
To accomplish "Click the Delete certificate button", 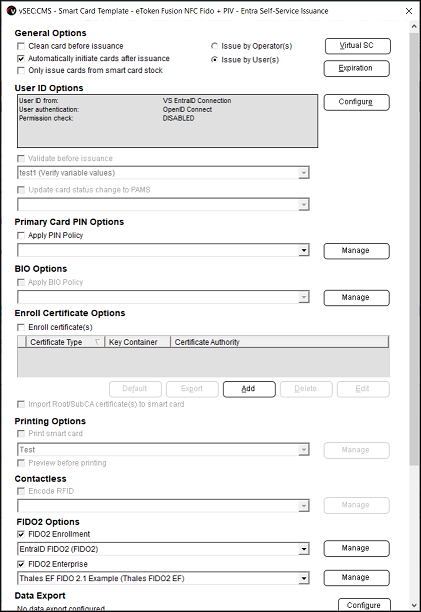I will 306,389.
